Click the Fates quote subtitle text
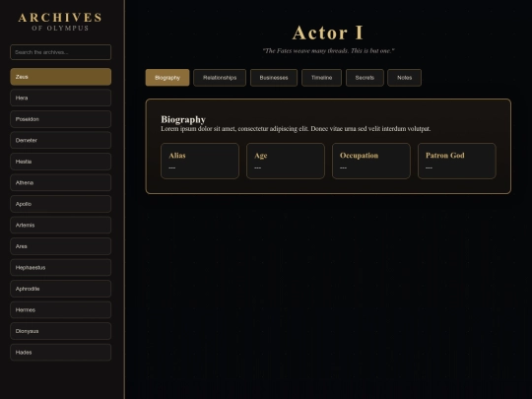This screenshot has height=399, width=532. point(328,51)
